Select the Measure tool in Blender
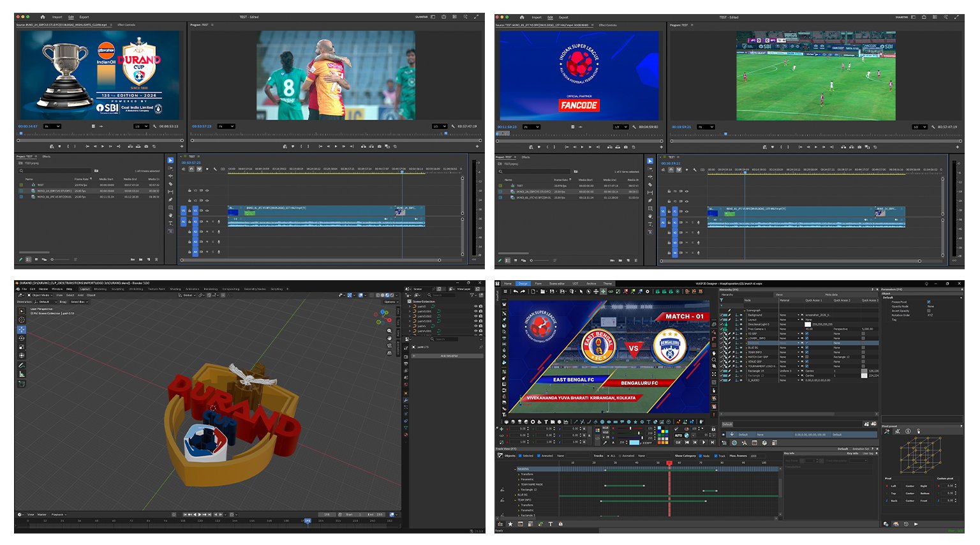The height and width of the screenshot is (545, 980). pos(22,374)
